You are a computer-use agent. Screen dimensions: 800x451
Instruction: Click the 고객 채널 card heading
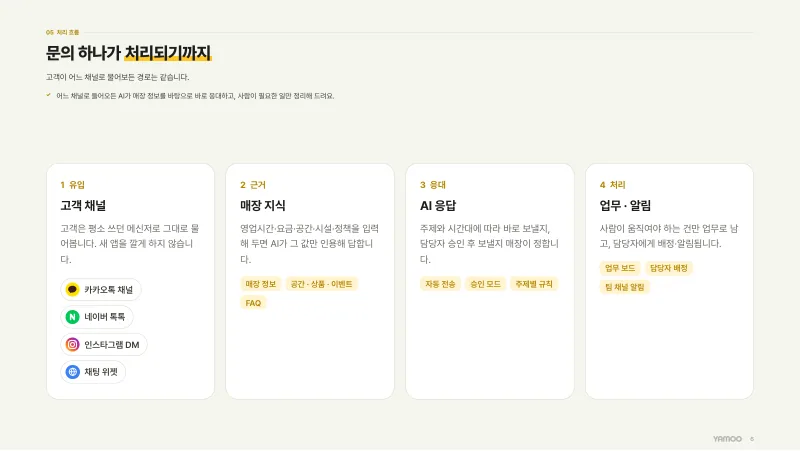coord(83,206)
